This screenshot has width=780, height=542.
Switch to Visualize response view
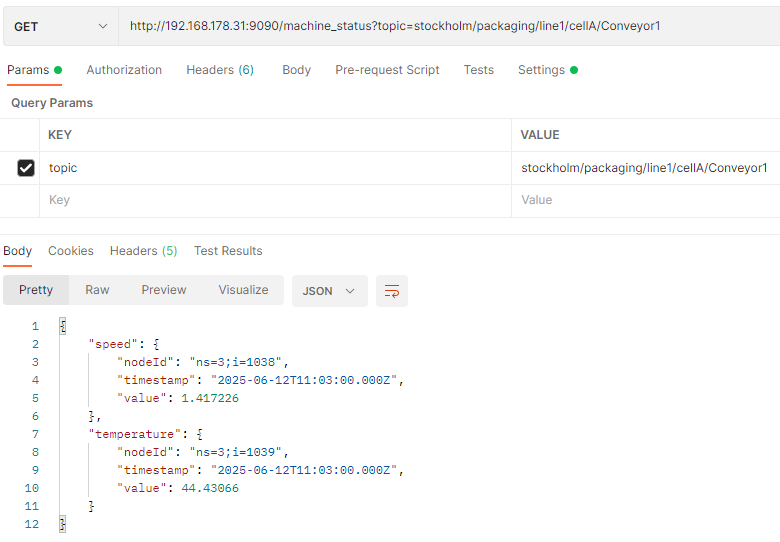click(243, 290)
